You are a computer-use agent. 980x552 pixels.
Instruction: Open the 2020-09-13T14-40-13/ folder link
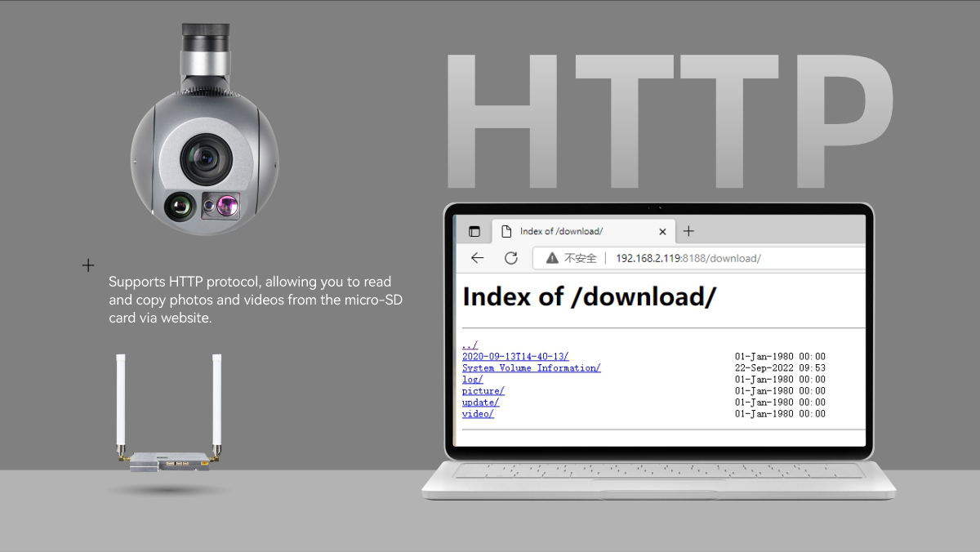(515, 357)
